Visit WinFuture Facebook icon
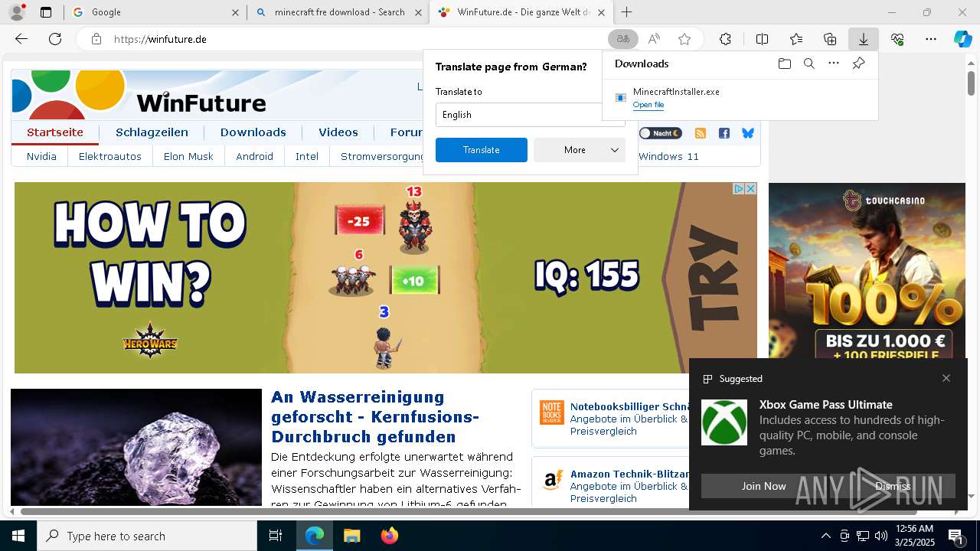 tap(724, 133)
